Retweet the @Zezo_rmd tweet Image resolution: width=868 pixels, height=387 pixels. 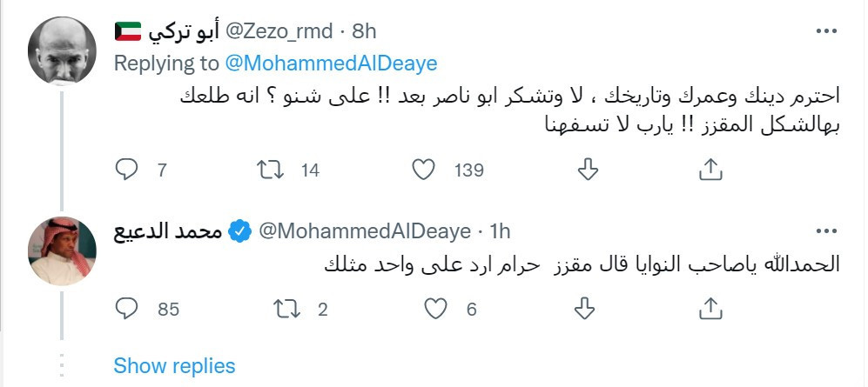click(x=271, y=170)
